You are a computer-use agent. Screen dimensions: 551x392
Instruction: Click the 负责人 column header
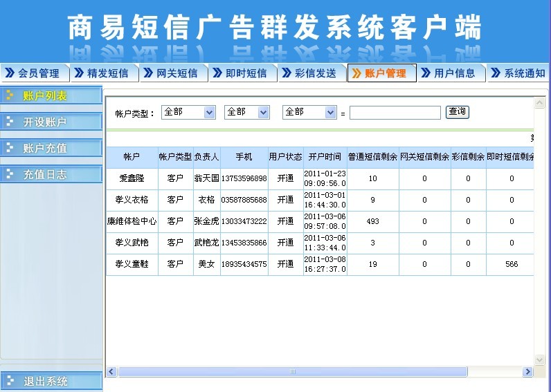(x=206, y=157)
